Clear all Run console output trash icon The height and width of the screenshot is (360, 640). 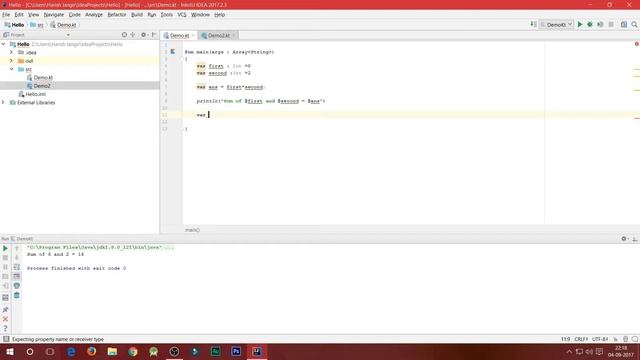click(x=17, y=295)
